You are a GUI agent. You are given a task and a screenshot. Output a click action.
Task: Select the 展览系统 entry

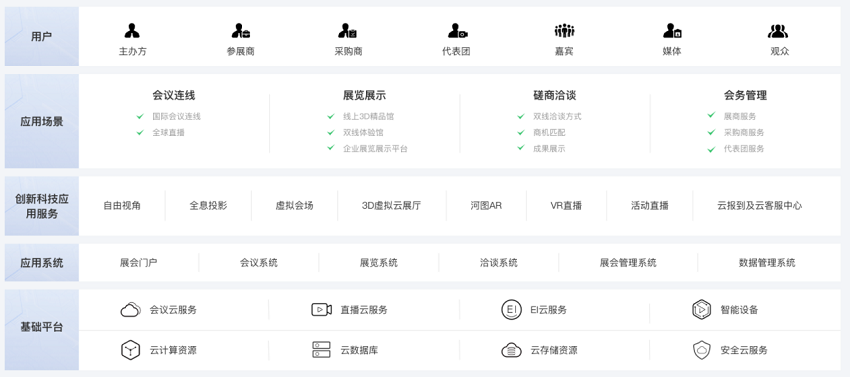(x=378, y=263)
